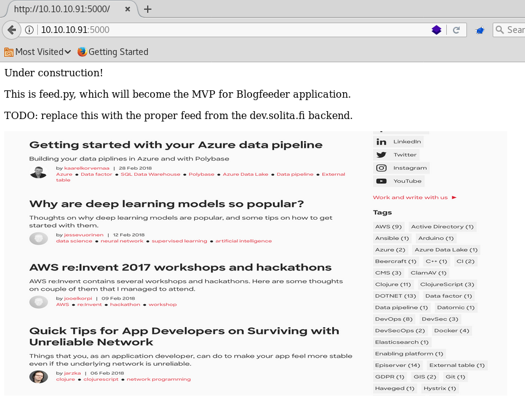The image size is (525, 420).
Task: Open the Getting Started bookmark
Action: [x=113, y=52]
